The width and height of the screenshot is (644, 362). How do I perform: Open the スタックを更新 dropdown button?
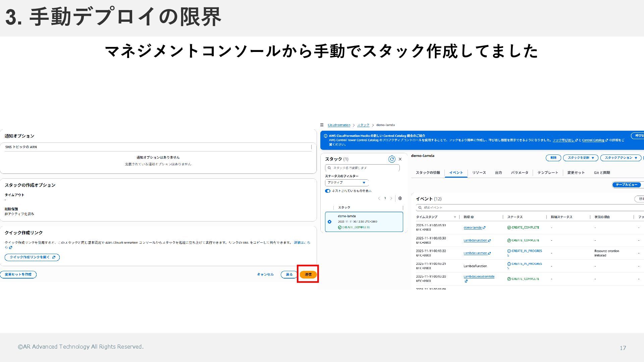point(580,158)
